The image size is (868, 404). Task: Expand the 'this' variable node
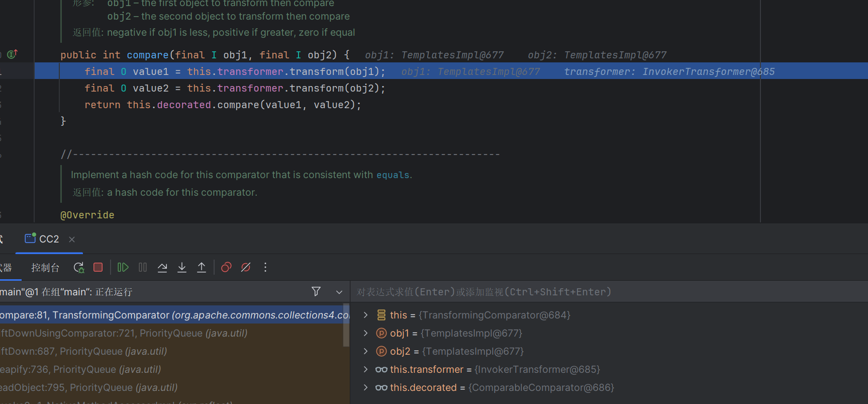point(366,315)
